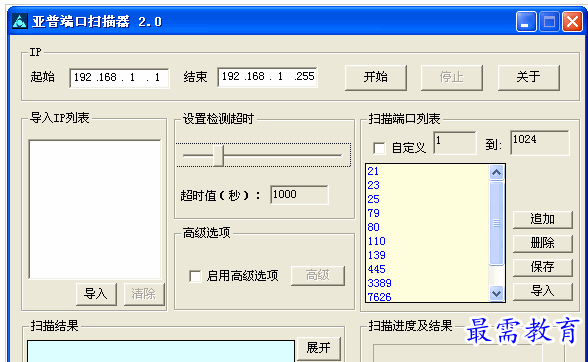This screenshot has height=362, width=588.
Task: Minimize the 亚普端口扫描器 window
Action: point(526,21)
